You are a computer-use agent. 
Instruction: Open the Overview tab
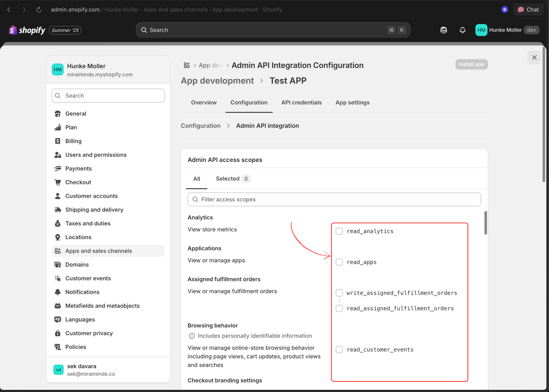[204, 102]
